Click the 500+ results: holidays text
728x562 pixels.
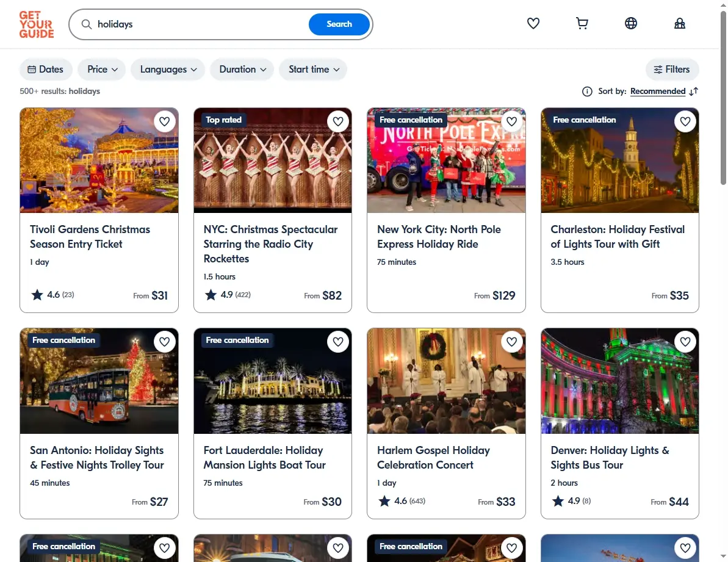(60, 92)
